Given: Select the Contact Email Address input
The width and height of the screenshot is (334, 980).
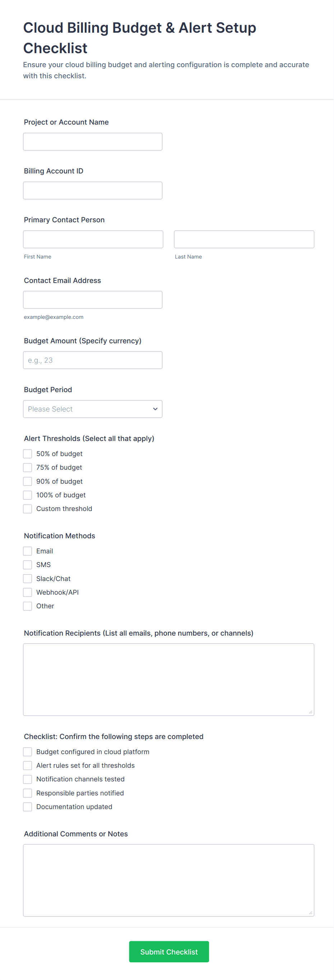Looking at the screenshot, I should [92, 300].
